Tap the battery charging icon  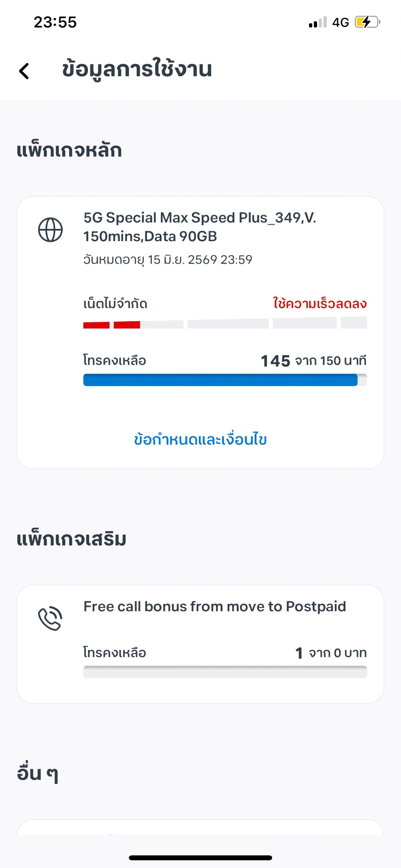point(367,22)
